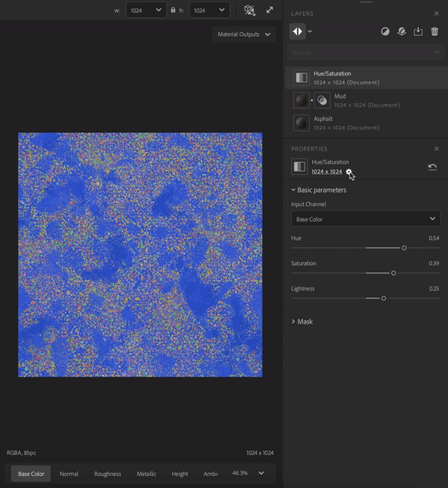Screen dimensions: 448x488
Task: Expand the viewport to full screen
Action: coord(270,10)
